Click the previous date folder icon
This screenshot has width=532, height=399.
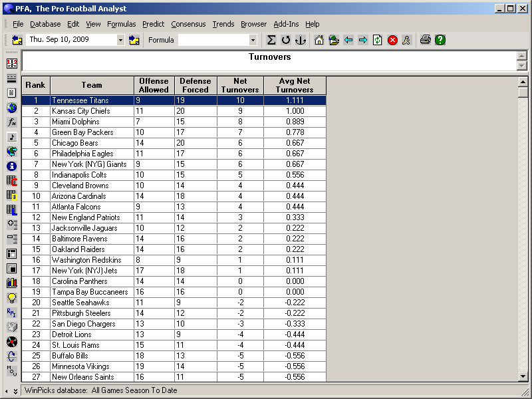coord(17,40)
